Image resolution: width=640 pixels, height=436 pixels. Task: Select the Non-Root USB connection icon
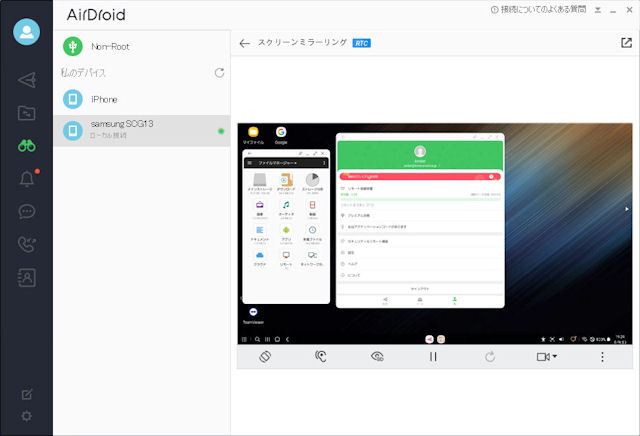[x=73, y=47]
